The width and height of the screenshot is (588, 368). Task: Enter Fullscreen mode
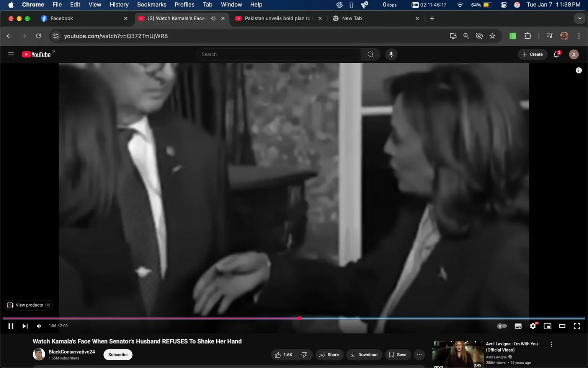(x=577, y=326)
